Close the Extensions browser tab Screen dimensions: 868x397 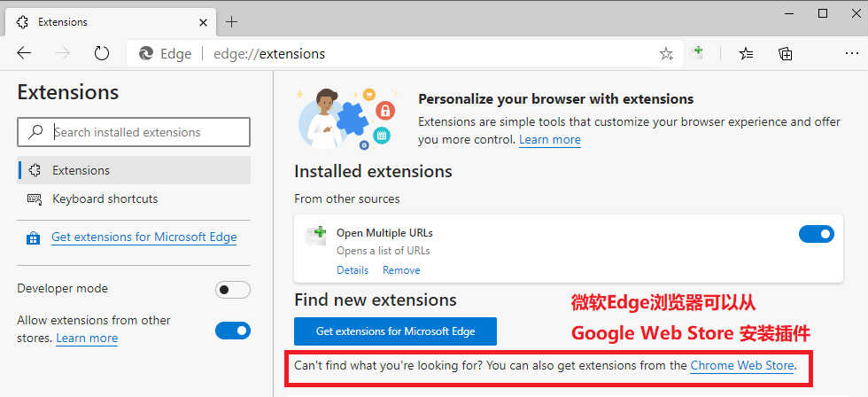[203, 23]
